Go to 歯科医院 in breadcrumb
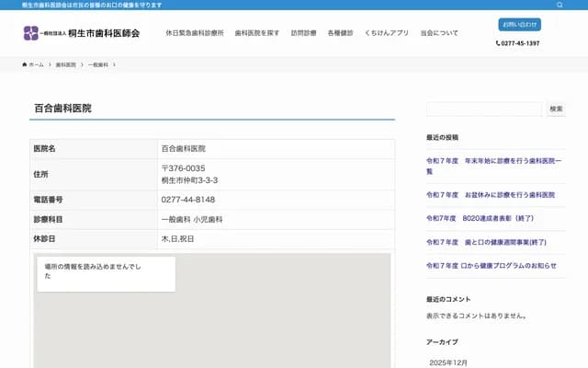This screenshot has height=368, width=588. pyautogui.click(x=66, y=65)
